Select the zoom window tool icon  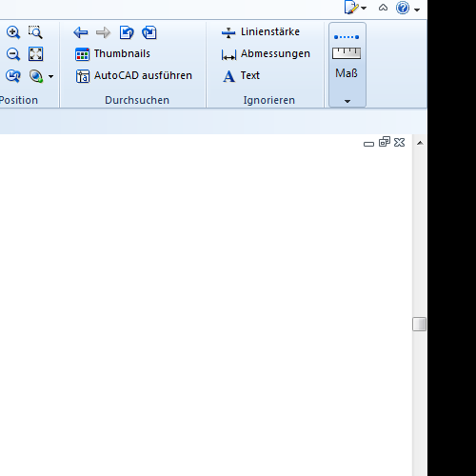tap(35, 32)
